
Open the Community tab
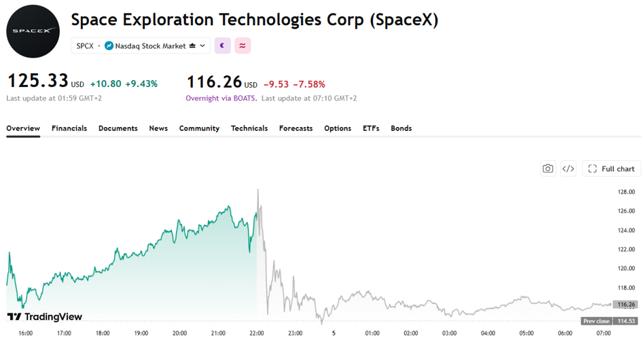tap(199, 128)
